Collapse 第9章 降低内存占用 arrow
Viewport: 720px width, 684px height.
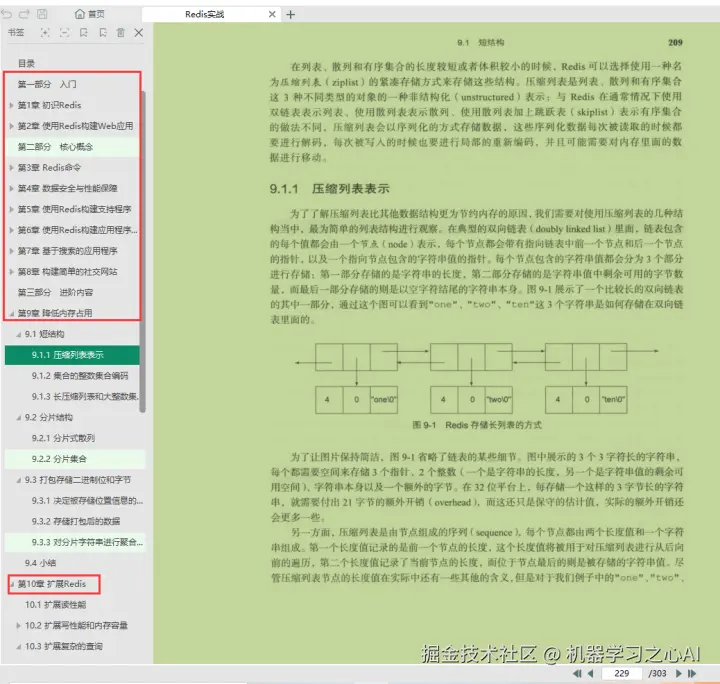11,314
